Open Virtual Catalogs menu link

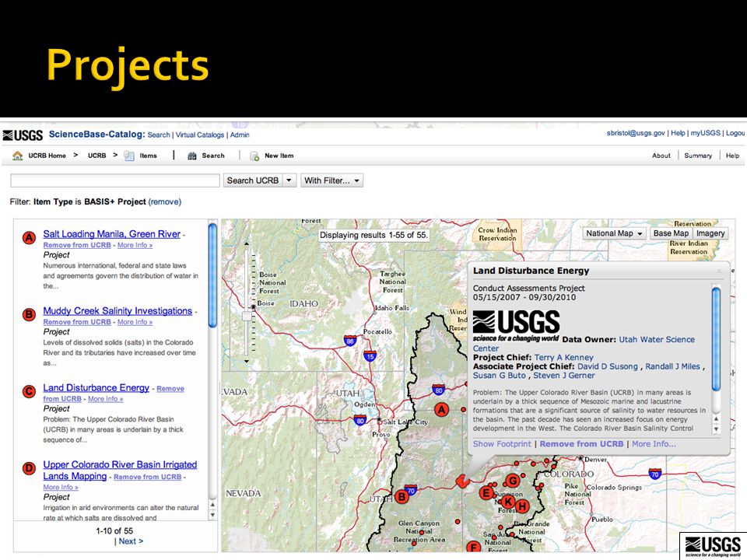tap(200, 135)
